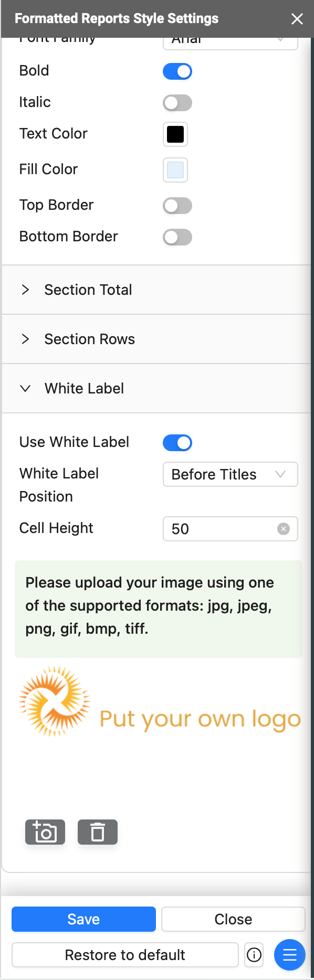Pick a new Text Color swatch
This screenshot has width=314, height=980.
tap(175, 134)
